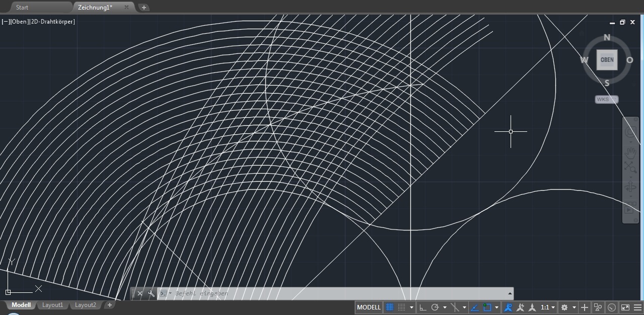Select the Pan hand tool
This screenshot has height=315, width=644.
[630, 152]
